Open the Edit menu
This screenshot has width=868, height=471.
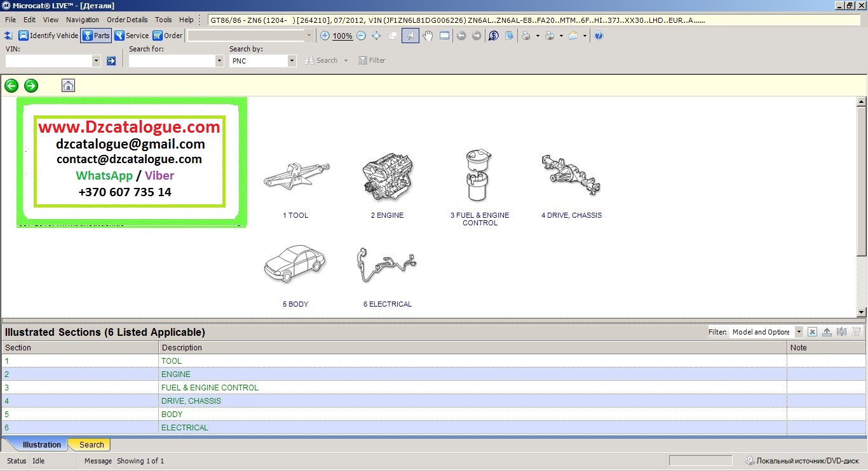pyautogui.click(x=30, y=20)
